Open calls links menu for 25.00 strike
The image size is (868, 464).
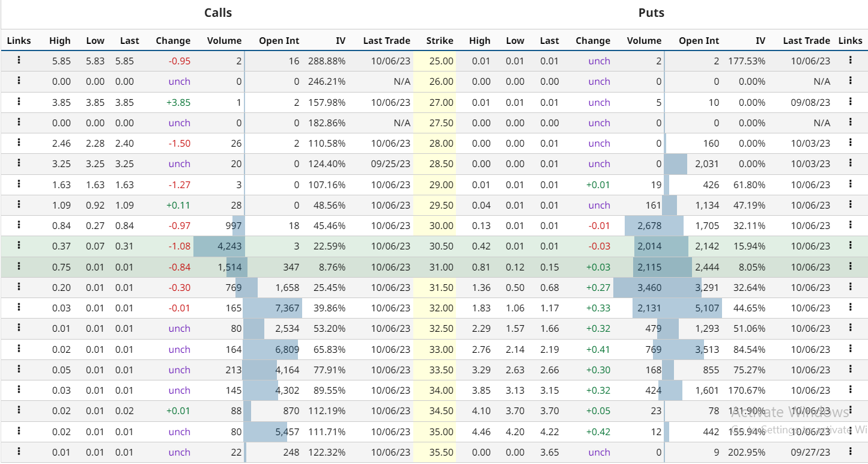coord(19,60)
